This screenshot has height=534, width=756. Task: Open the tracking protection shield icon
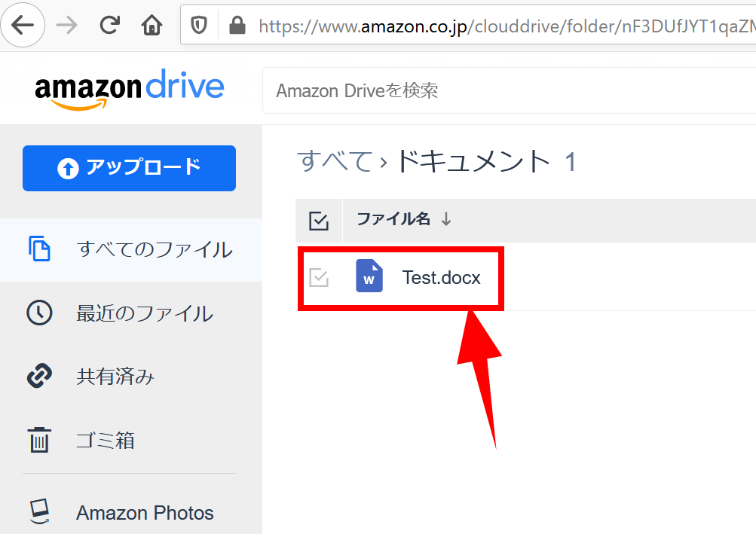[199, 25]
